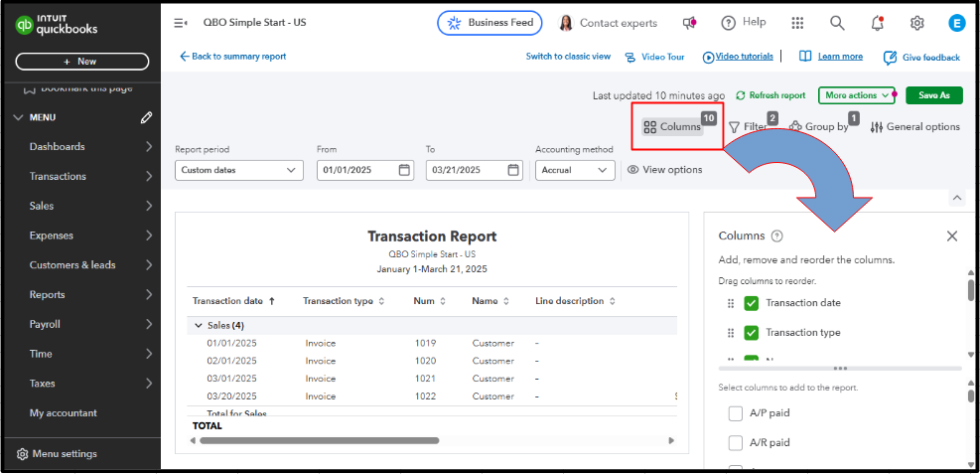The height and width of the screenshot is (474, 980).
Task: Click the pencil icon beside MENU
Action: pos(146,117)
